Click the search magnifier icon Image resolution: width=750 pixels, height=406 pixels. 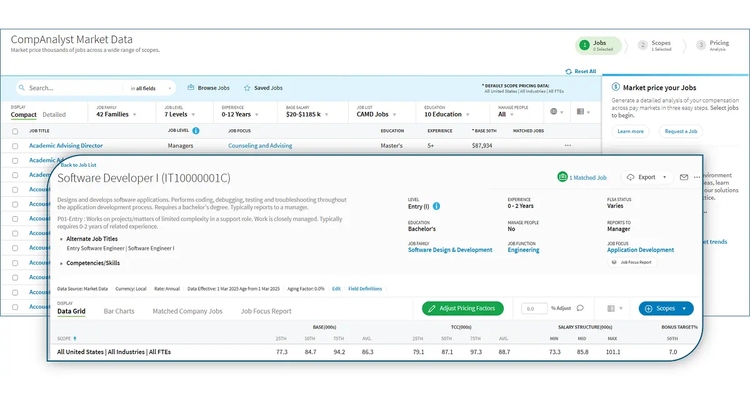22,88
